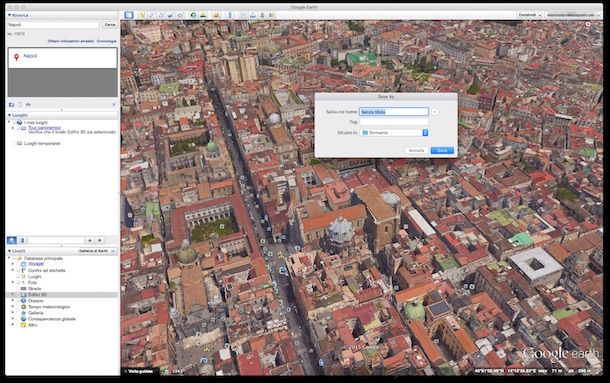Select the add image overlay tool
Screen dimensions: 610x383
[x=171, y=15]
